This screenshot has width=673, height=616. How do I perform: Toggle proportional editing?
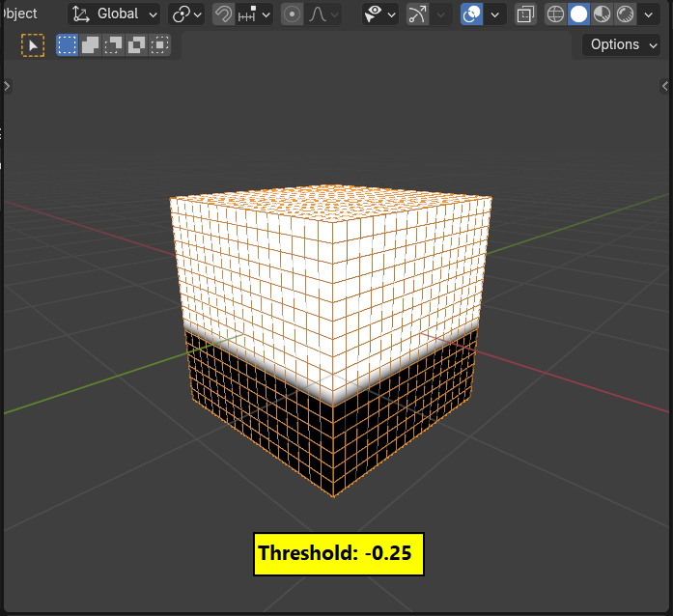(x=293, y=14)
